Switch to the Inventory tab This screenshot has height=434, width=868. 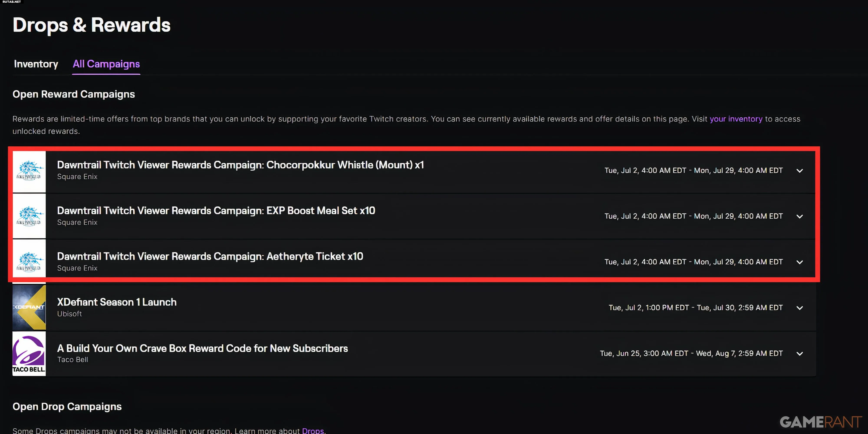[36, 64]
